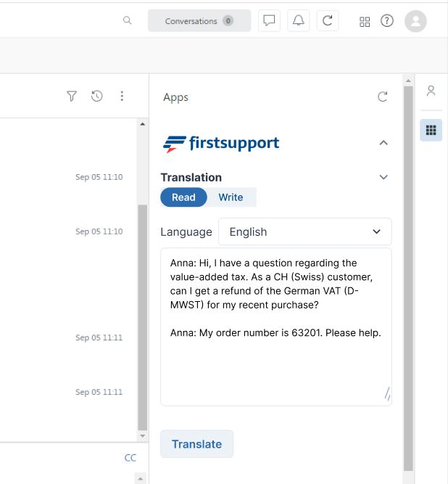Screen dimensions: 448x484
Task: Reload the Apps panel
Action: tap(382, 97)
